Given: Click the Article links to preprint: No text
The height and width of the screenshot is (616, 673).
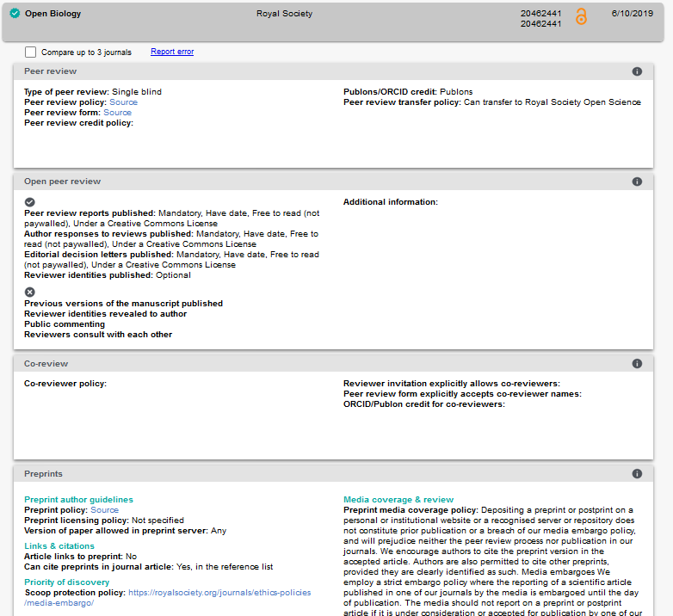Looking at the screenshot, I should (x=80, y=556).
